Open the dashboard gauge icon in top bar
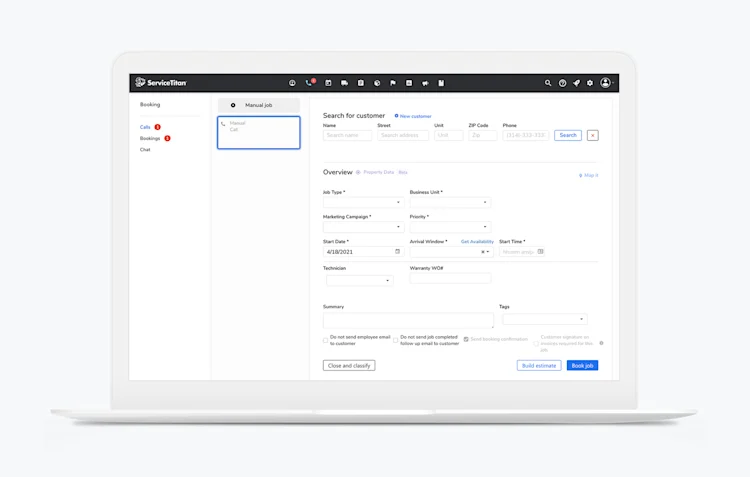This screenshot has height=477, width=750. click(x=292, y=83)
